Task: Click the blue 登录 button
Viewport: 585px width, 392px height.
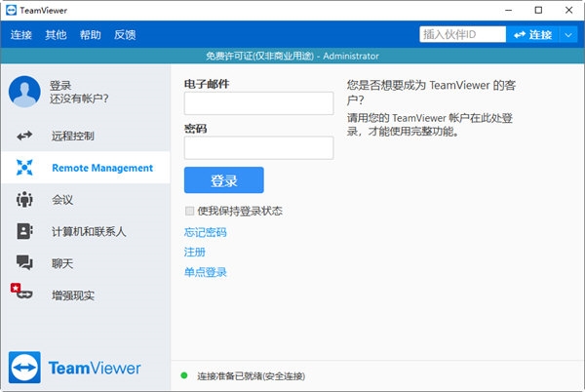Action: (x=224, y=180)
